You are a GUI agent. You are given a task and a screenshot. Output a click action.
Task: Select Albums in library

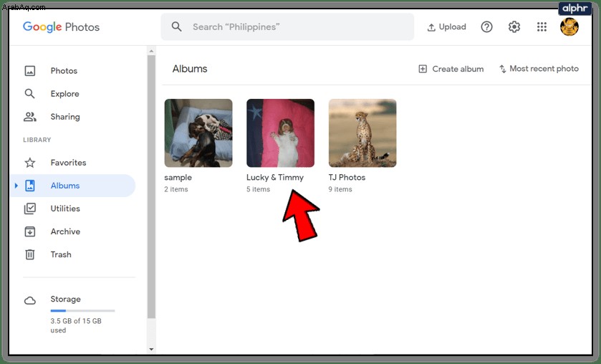click(65, 186)
